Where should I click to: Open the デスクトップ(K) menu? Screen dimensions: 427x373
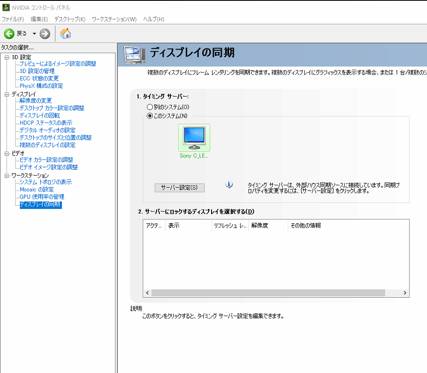pyautogui.click(x=70, y=19)
